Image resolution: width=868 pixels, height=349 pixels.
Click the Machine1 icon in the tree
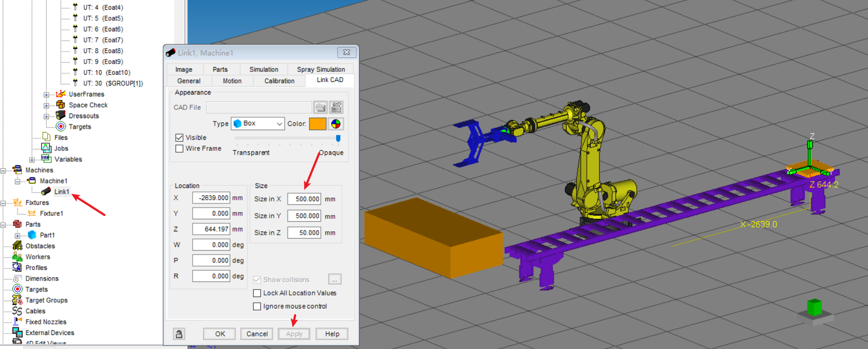[x=32, y=181]
